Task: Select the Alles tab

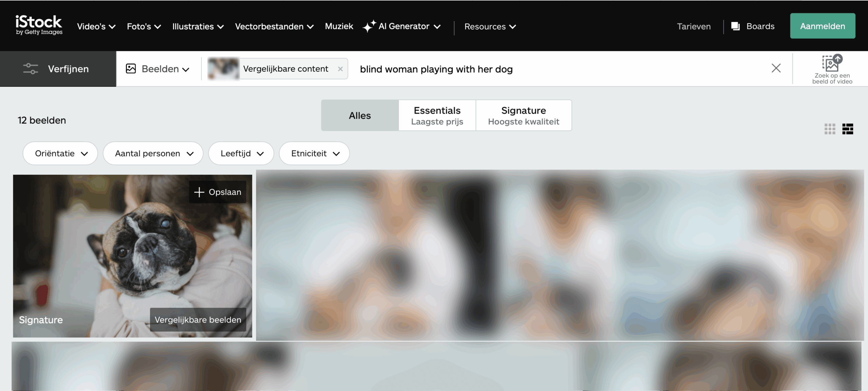Action: [x=360, y=115]
